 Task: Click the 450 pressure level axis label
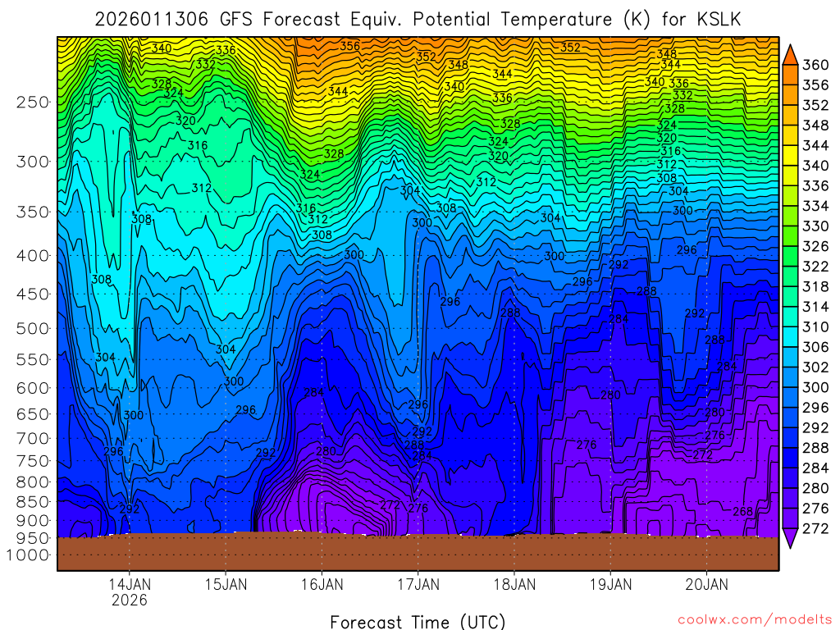[x=33, y=294]
